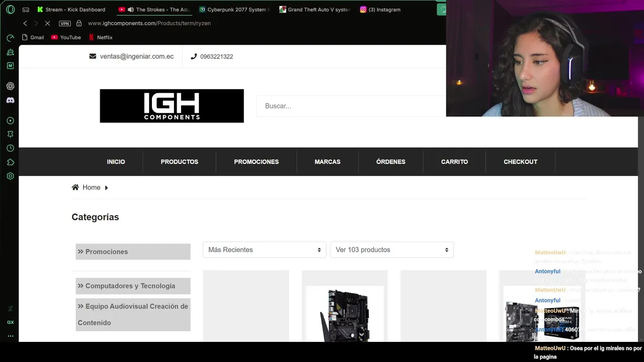Open browsing History clock icon
The width and height of the screenshot is (644, 362).
click(10, 148)
